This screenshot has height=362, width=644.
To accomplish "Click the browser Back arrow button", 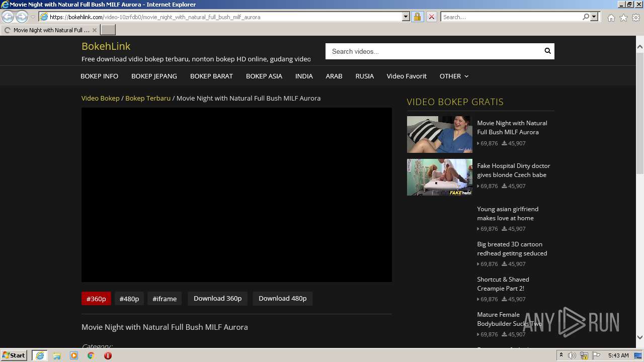I will click(x=8, y=17).
